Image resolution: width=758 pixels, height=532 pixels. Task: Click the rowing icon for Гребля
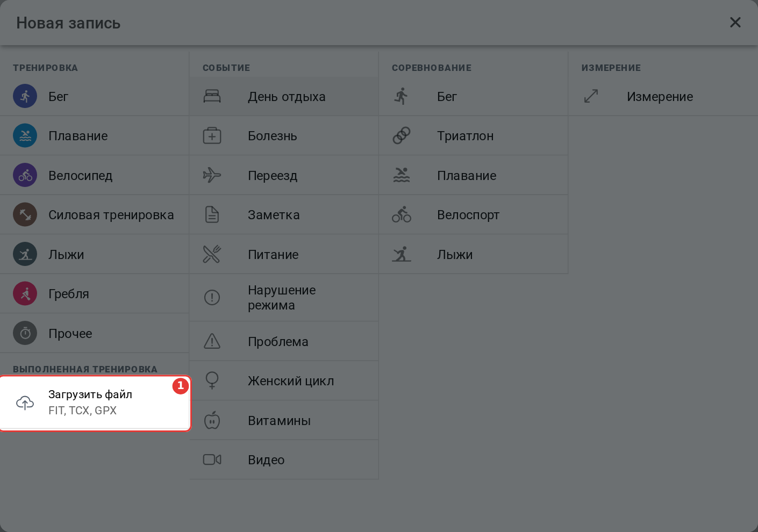coord(25,294)
